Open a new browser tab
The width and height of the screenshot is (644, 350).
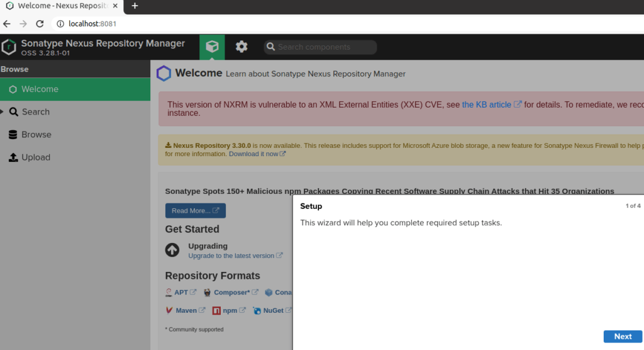pyautogui.click(x=135, y=6)
